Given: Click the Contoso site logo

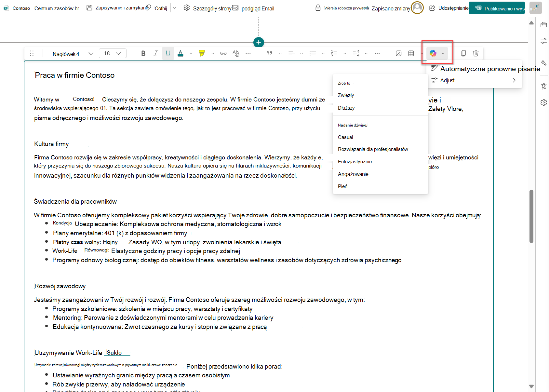Looking at the screenshot, I should click(x=6, y=8).
